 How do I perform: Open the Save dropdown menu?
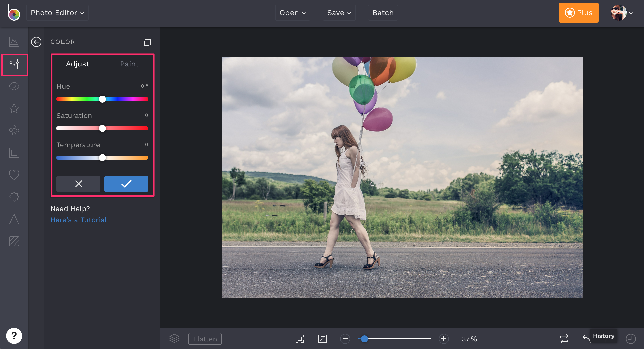coord(339,13)
